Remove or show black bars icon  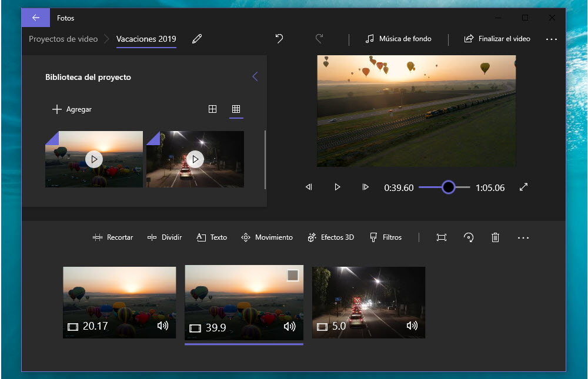(x=442, y=237)
